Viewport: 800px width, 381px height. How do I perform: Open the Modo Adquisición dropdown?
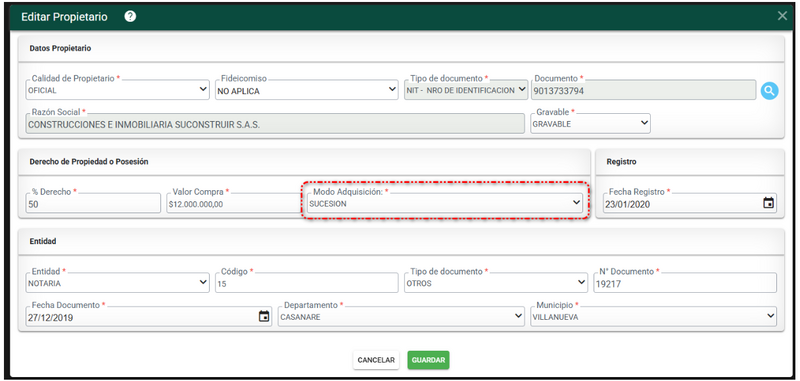coord(445,202)
